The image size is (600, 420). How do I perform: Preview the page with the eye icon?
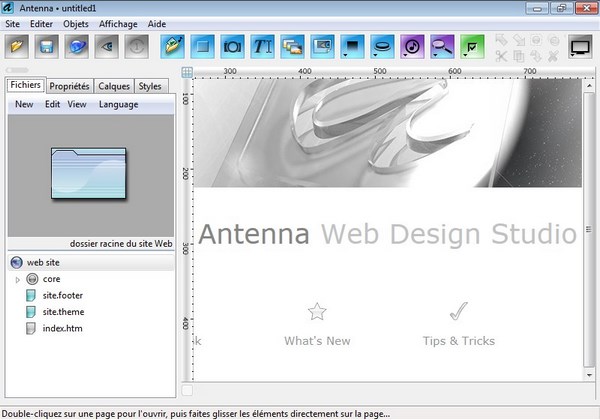click(106, 47)
